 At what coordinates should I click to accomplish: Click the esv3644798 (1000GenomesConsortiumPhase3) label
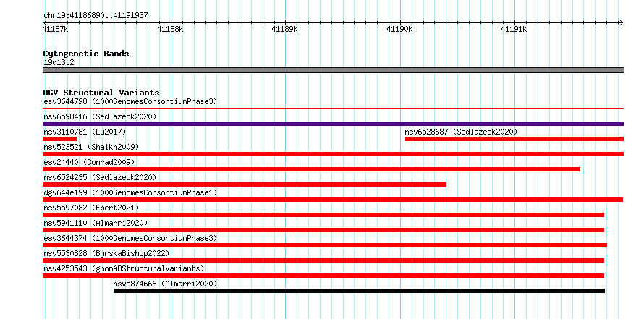point(130,101)
